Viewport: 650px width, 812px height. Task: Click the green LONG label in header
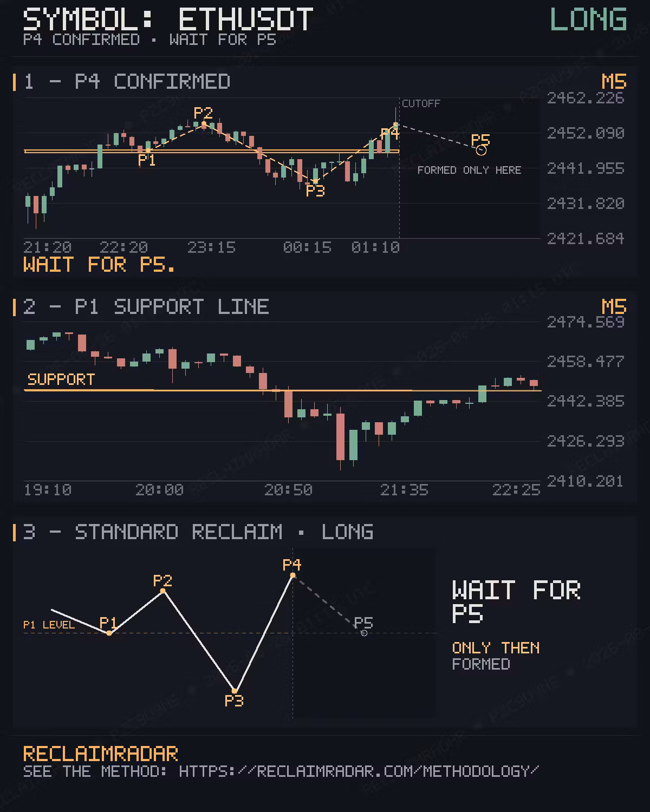point(588,19)
